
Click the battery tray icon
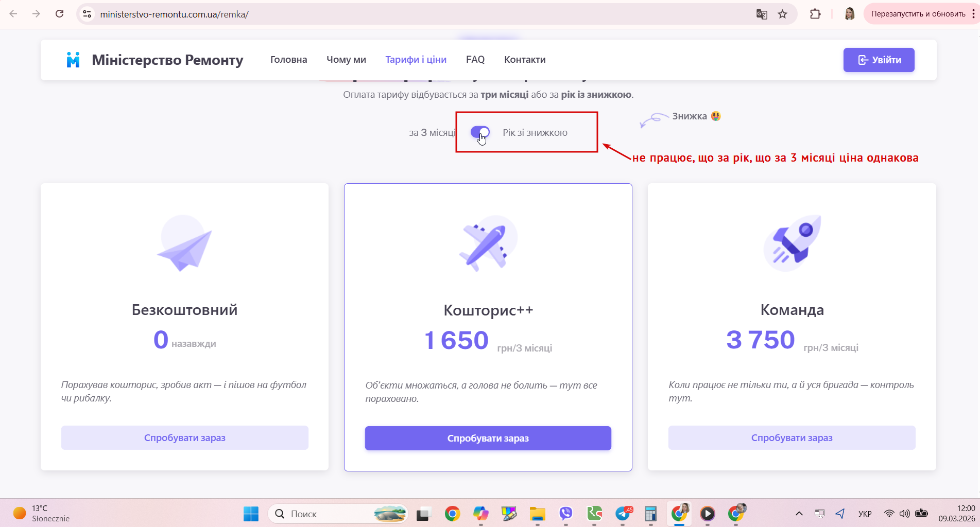922,514
